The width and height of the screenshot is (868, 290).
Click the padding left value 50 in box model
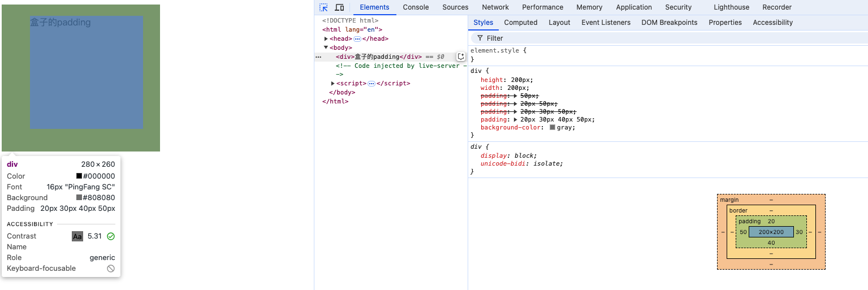coord(743,232)
